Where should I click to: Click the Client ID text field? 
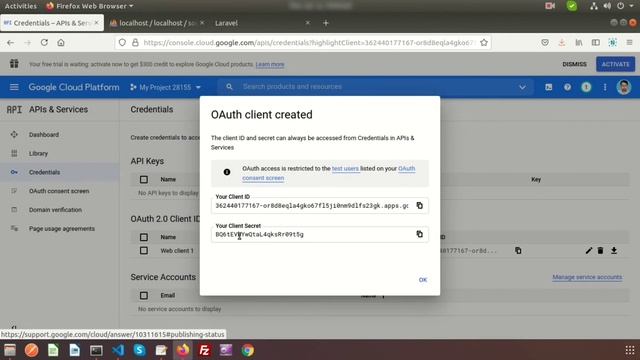pyautogui.click(x=312, y=206)
